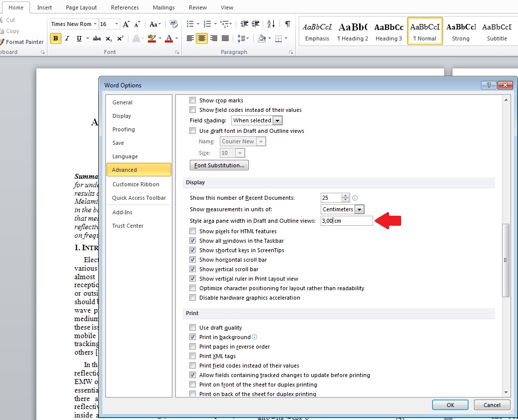Apply Superscript formatting
Image resolution: width=518 pixels, height=420 pixels.
coord(120,38)
